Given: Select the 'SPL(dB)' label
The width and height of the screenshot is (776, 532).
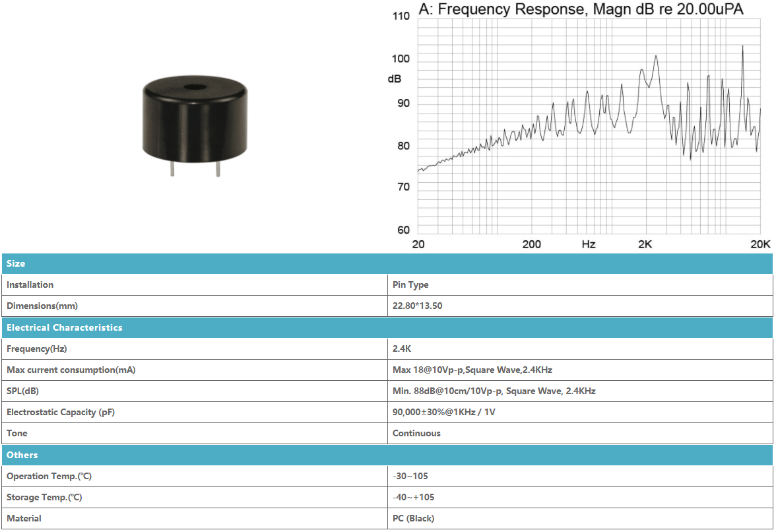Looking at the screenshot, I should pos(22,391).
